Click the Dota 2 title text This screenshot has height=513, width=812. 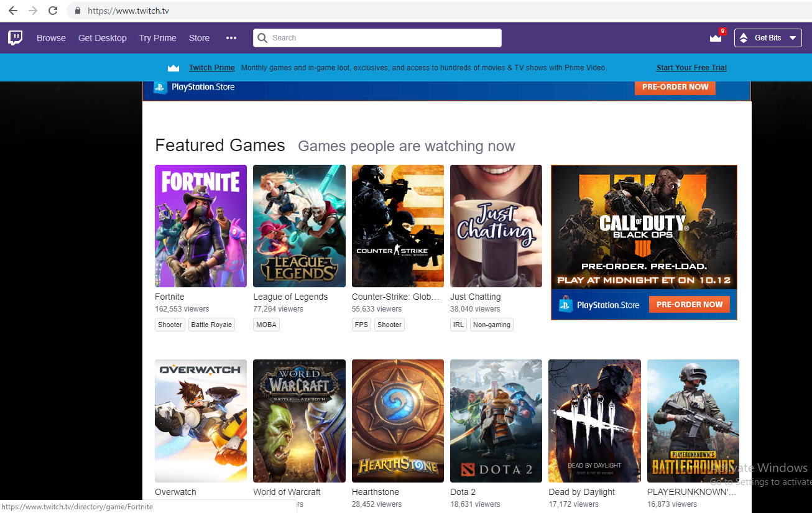(463, 492)
